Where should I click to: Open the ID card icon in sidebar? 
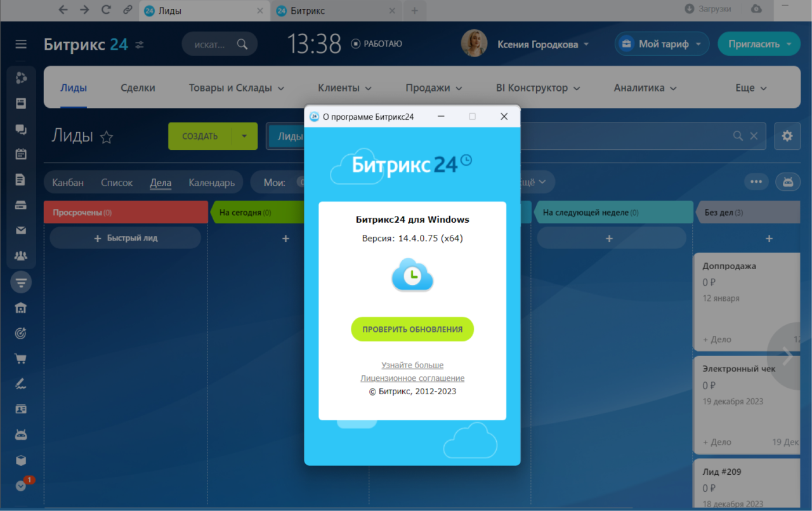click(x=21, y=409)
